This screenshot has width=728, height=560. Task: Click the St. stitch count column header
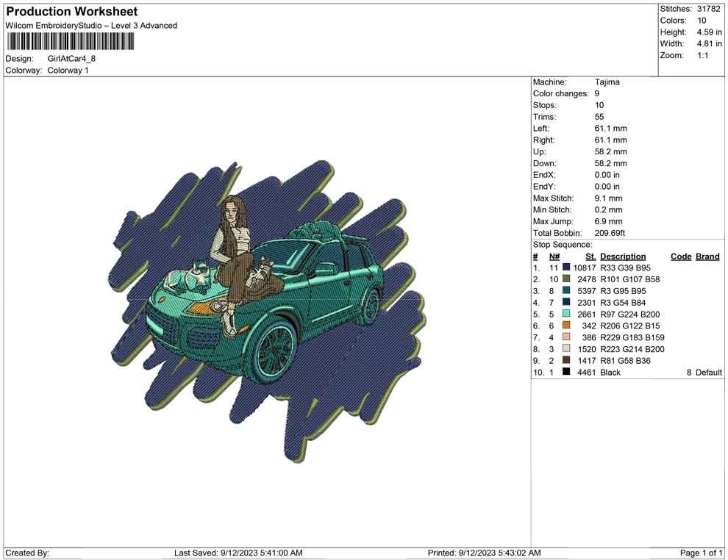pyautogui.click(x=590, y=256)
